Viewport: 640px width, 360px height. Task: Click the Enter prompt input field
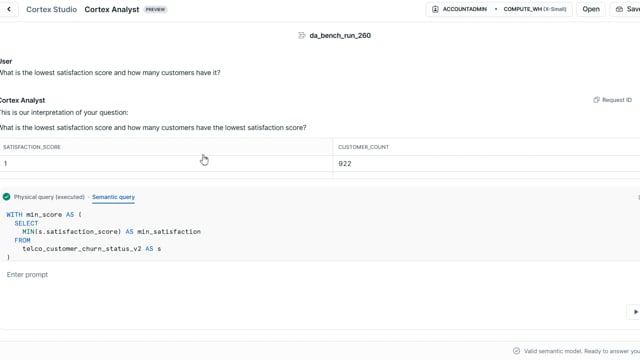pos(314,275)
